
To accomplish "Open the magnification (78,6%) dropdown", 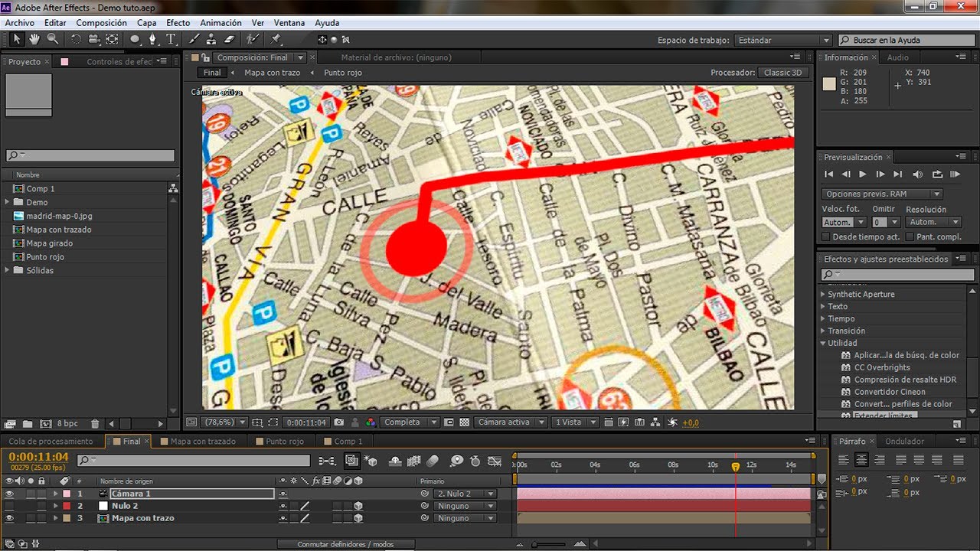I will 225,422.
